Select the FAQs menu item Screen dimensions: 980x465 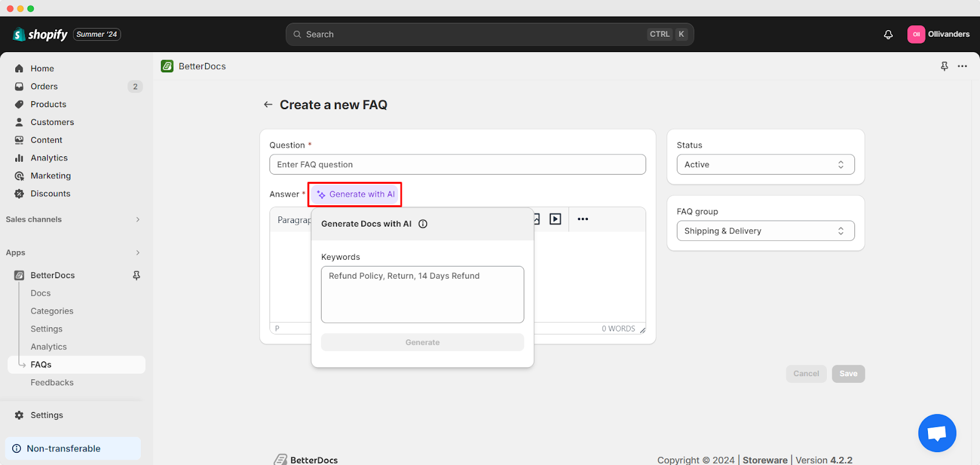77,365
